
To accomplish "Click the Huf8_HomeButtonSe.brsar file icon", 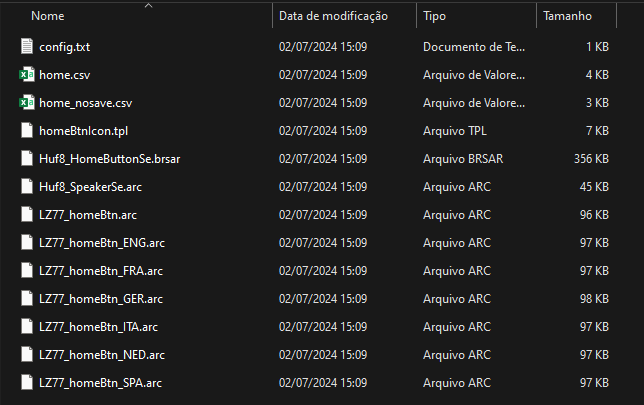I will coord(27,159).
